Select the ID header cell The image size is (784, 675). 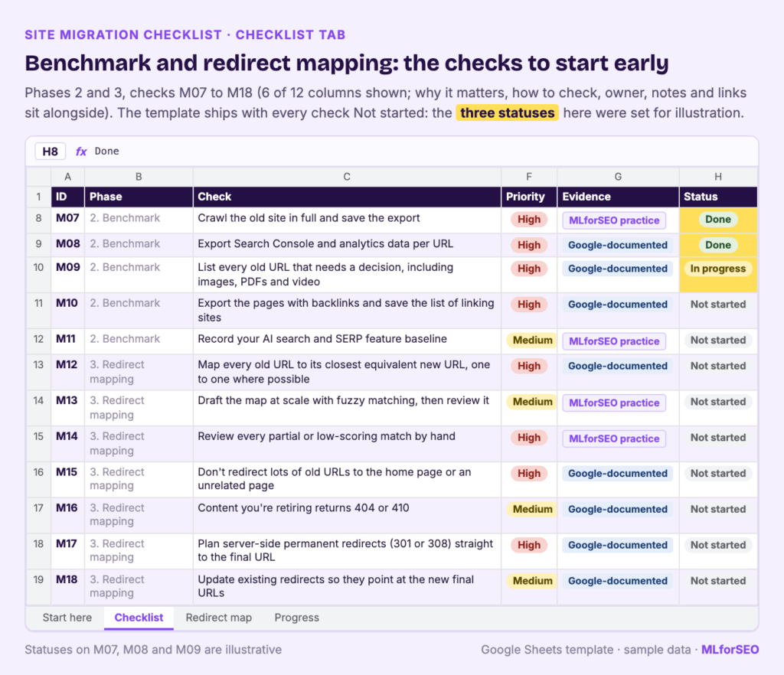(67, 197)
